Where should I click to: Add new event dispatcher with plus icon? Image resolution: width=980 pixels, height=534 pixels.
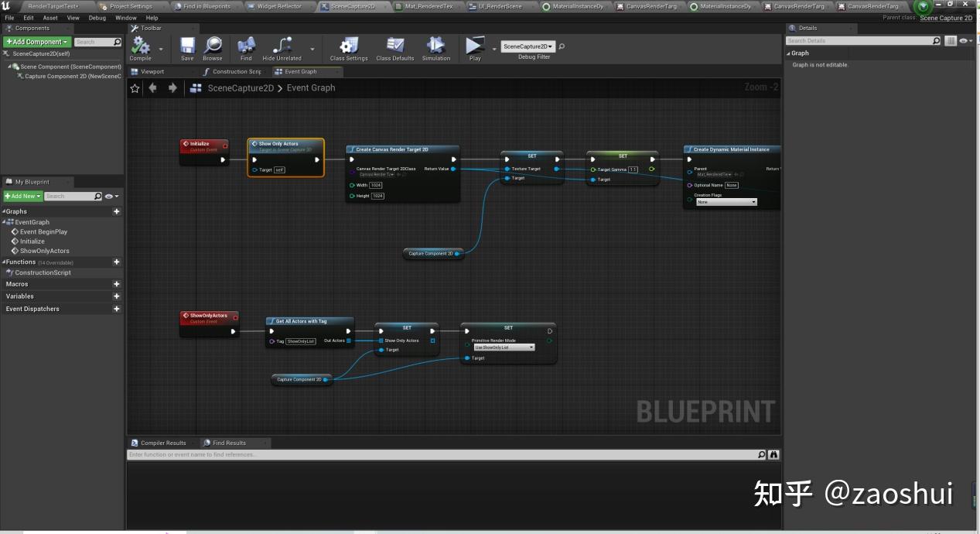point(117,309)
